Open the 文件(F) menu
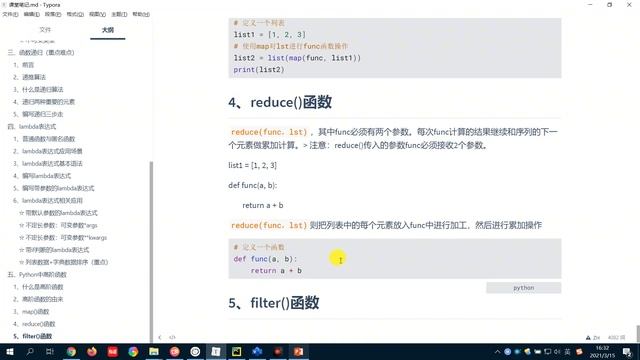Screen dimensions: 640x360 point(10,14)
